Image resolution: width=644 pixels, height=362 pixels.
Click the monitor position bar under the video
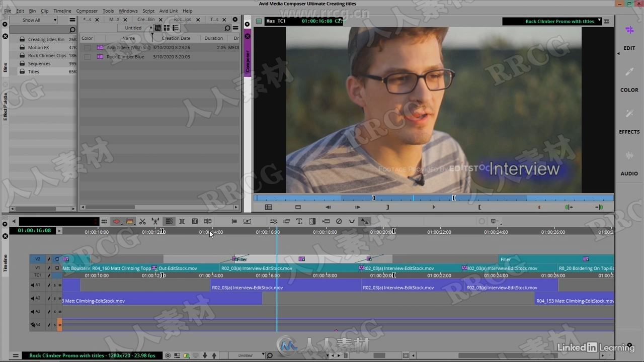point(433,198)
